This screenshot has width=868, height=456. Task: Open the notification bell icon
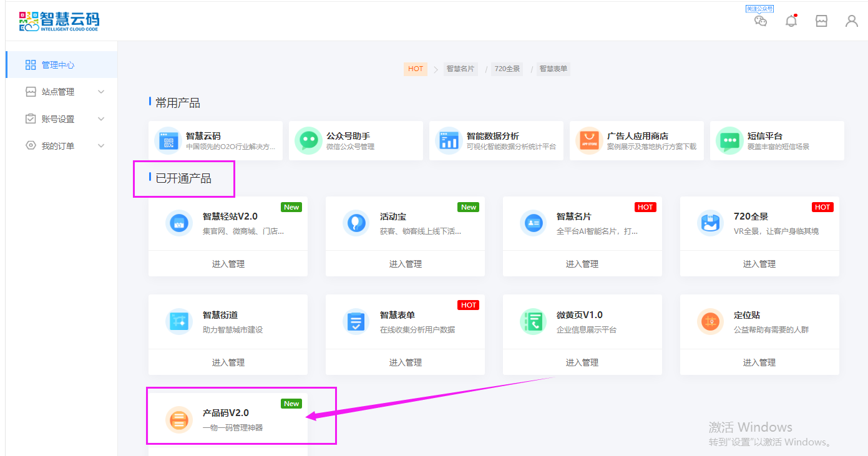[x=791, y=21]
